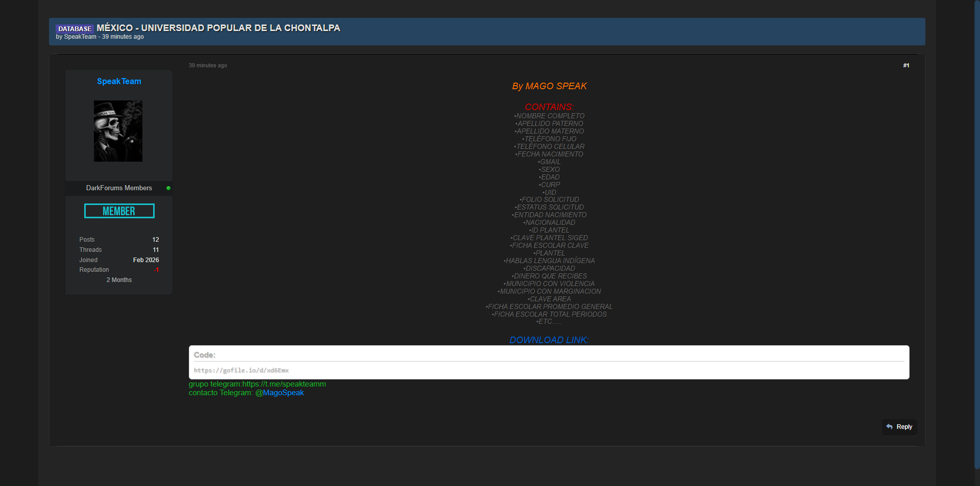This screenshot has width=980, height=486.
Task: Click the green online status dot
Action: pyautogui.click(x=168, y=188)
